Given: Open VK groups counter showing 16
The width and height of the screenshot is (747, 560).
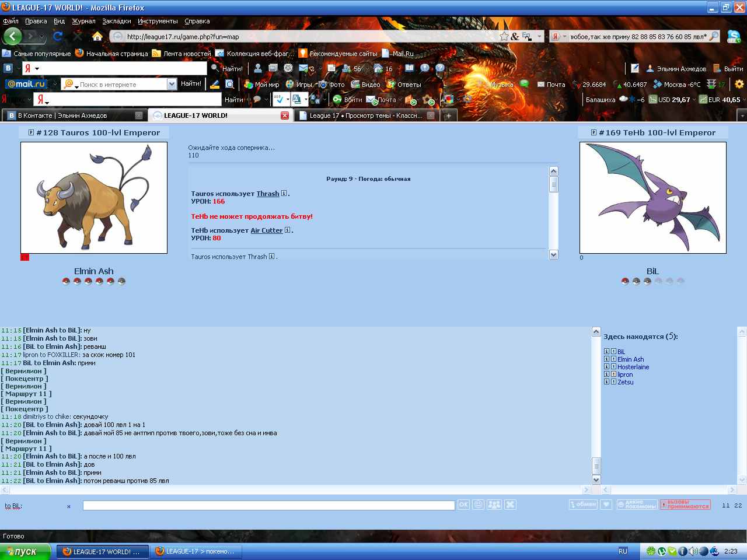Looking at the screenshot, I should click(383, 68).
